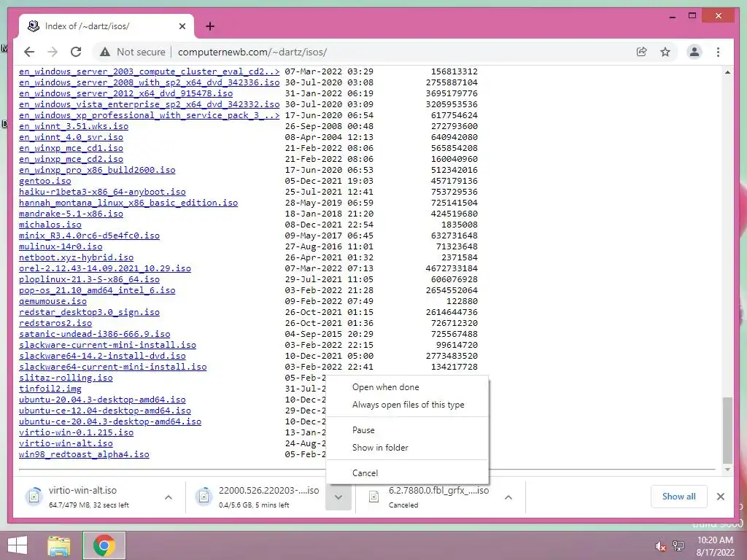Open en_winnt_4.0_svr.iso link
Viewport: 747px width, 560px height.
coord(71,137)
